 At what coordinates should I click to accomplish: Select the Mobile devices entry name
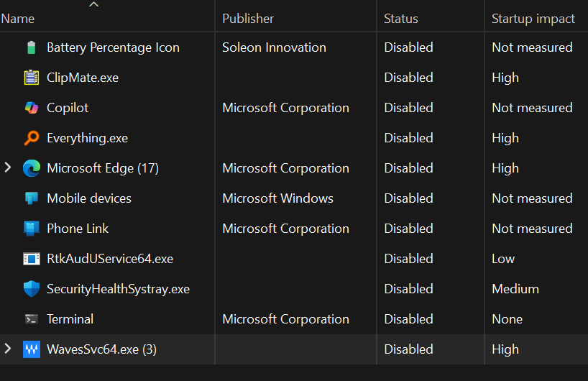89,198
